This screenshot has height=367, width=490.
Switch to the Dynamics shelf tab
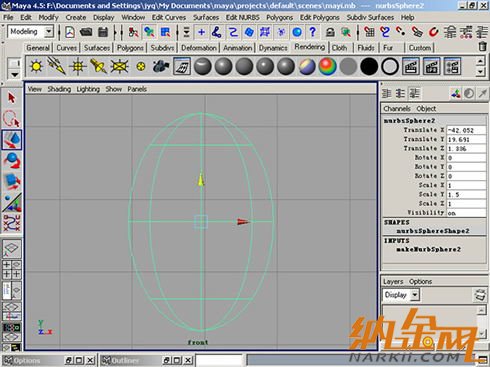coord(273,48)
